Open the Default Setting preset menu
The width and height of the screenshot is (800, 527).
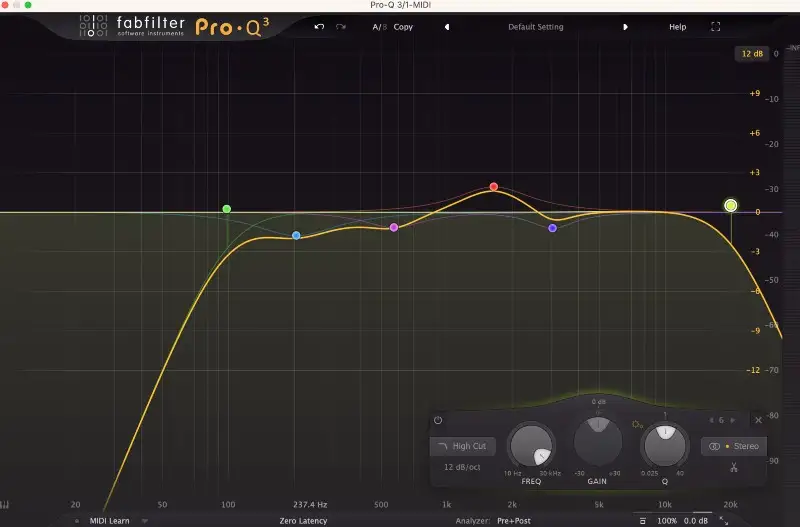click(x=536, y=27)
